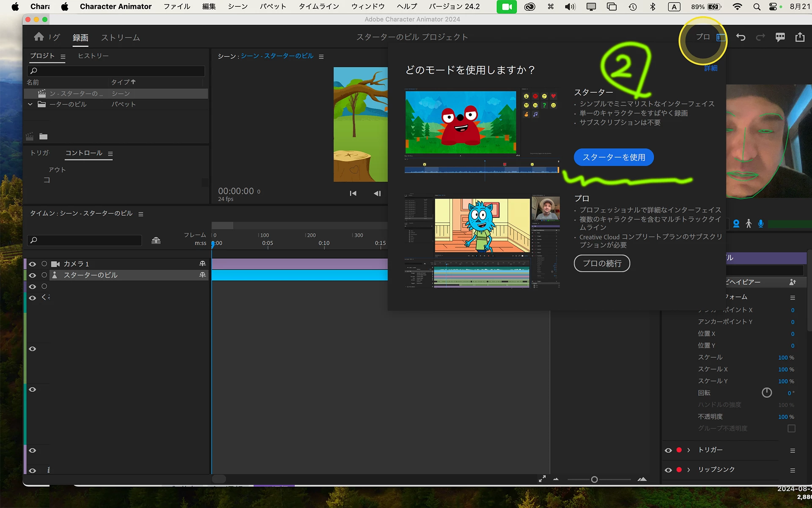This screenshot has height=508, width=812.
Task: Collapse the スターターのビル folder in project list
Action: point(30,104)
